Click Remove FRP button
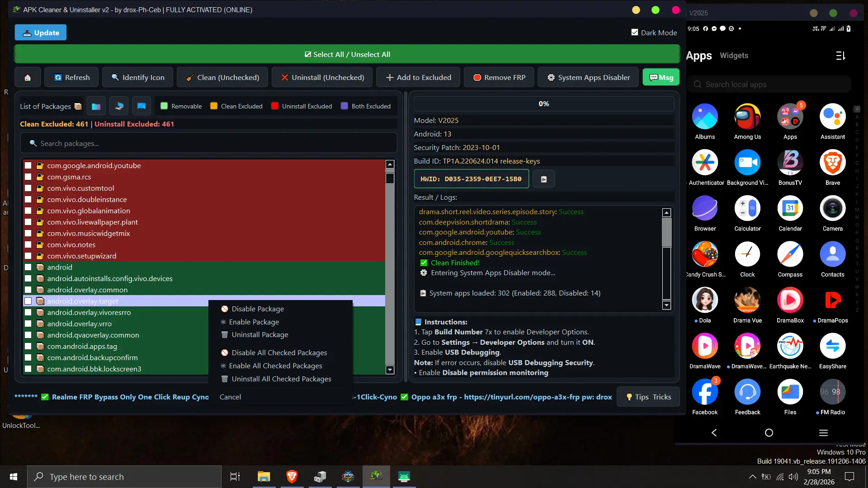The image size is (868, 488). tap(499, 77)
